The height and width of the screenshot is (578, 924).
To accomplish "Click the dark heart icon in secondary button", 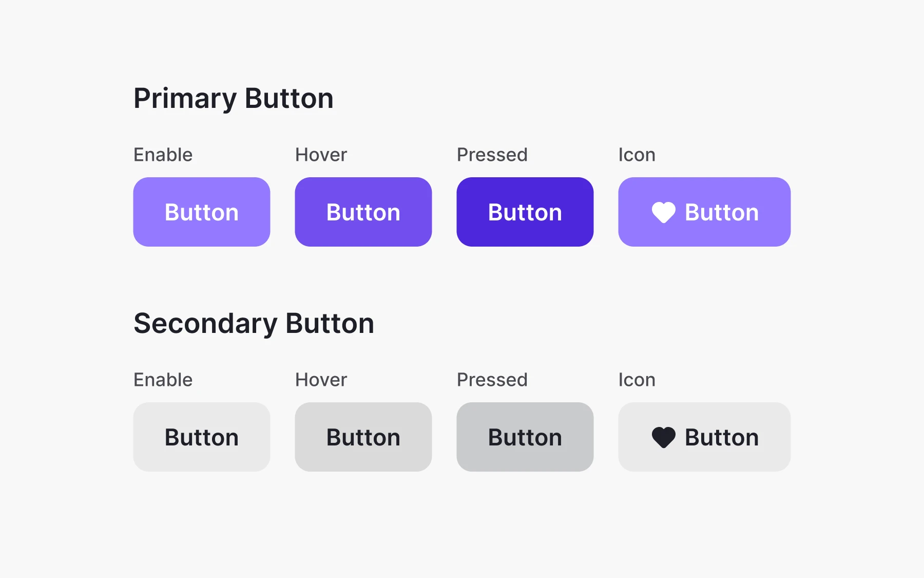I will pos(663,437).
